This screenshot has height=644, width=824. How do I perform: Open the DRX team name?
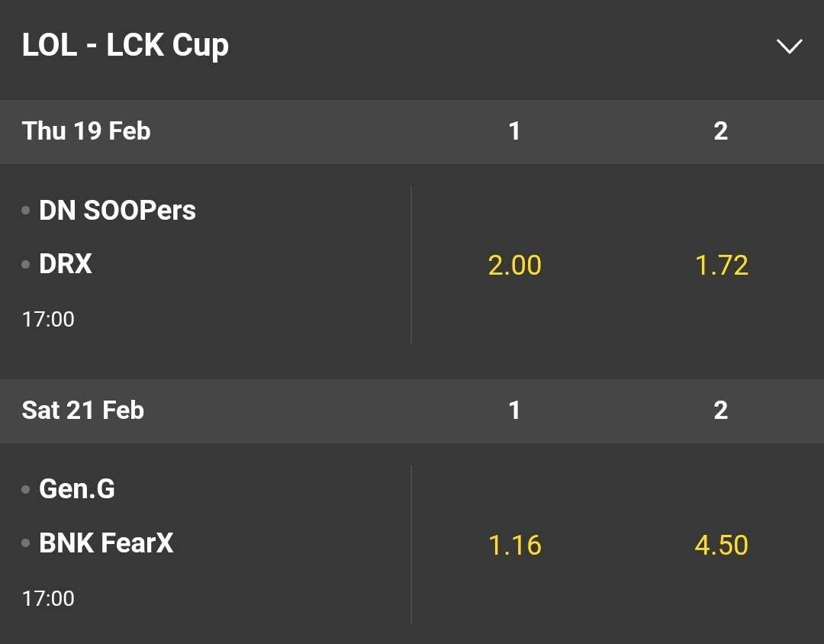point(66,264)
